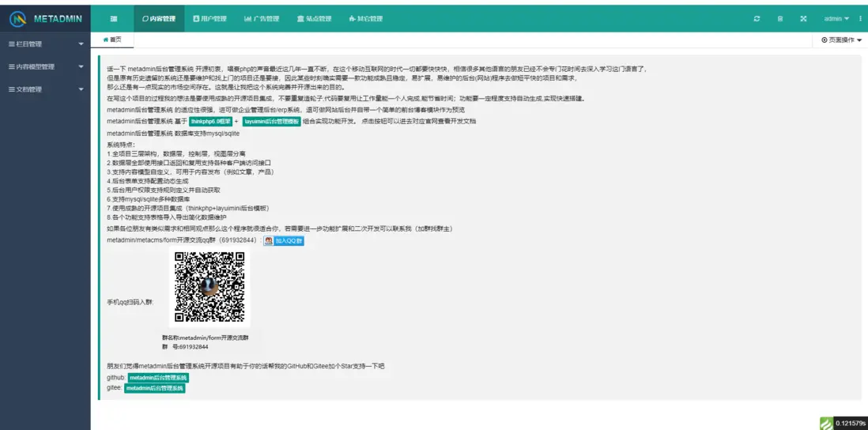Open the 其它管理 top menu
The image size is (868, 430).
[x=366, y=19]
